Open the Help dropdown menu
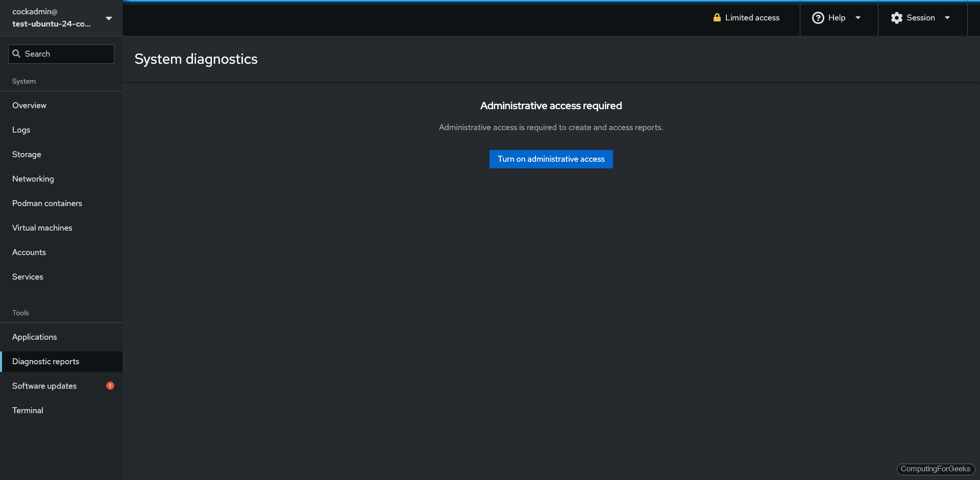The width and height of the screenshot is (980, 480). (857, 17)
